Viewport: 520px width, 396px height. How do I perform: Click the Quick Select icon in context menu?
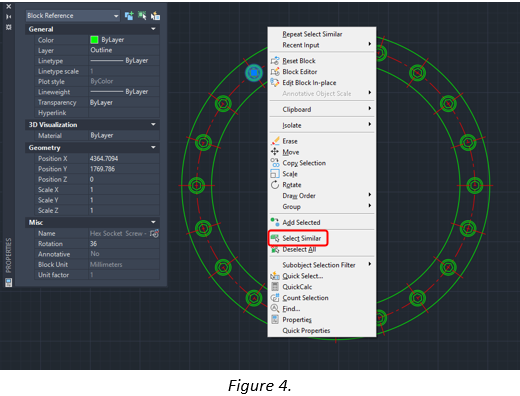pyautogui.click(x=275, y=276)
